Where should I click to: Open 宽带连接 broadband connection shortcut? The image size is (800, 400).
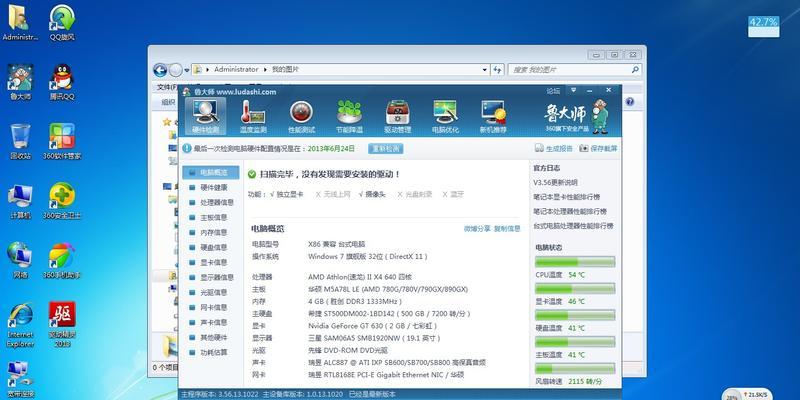[20, 379]
